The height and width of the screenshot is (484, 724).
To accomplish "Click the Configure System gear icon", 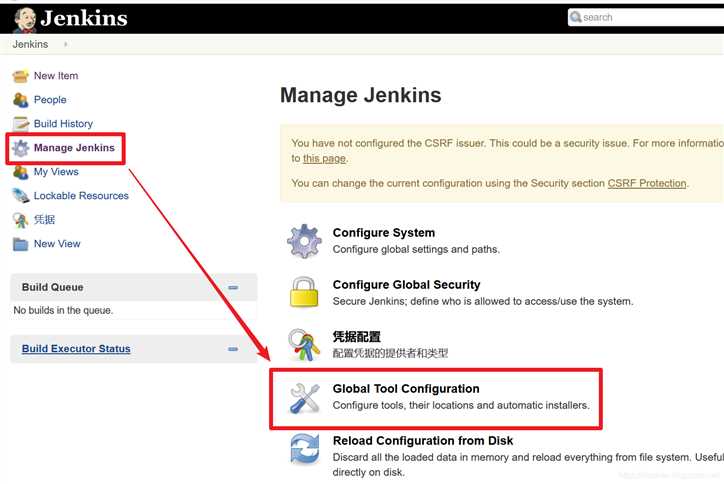I will tap(304, 241).
